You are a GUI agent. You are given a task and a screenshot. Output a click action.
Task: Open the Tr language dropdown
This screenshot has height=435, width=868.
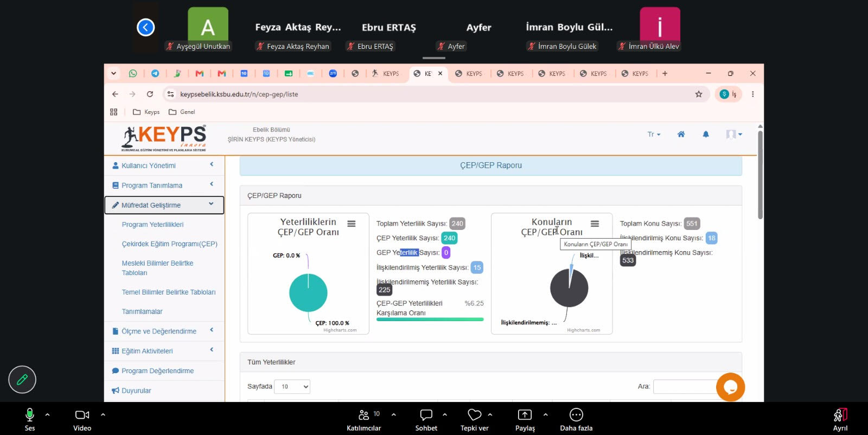point(654,134)
